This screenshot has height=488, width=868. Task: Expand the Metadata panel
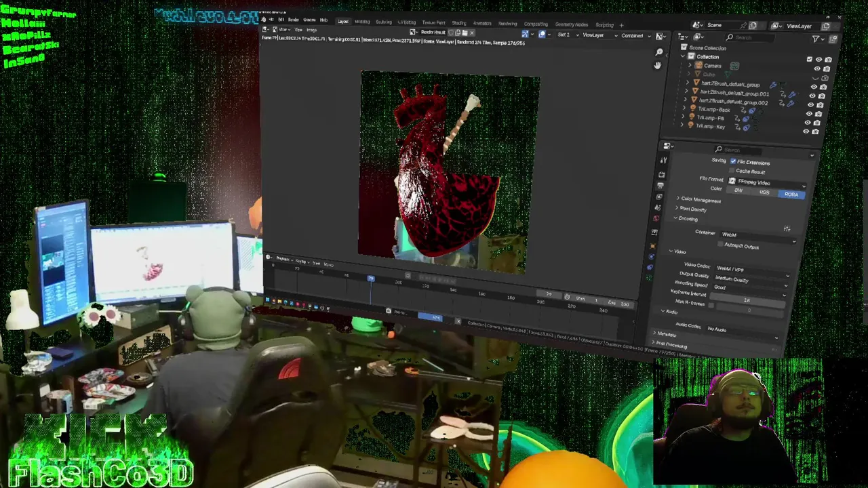click(x=664, y=334)
